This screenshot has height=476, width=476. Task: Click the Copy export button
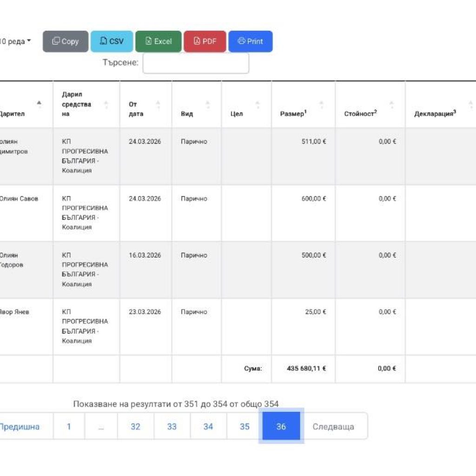point(65,41)
